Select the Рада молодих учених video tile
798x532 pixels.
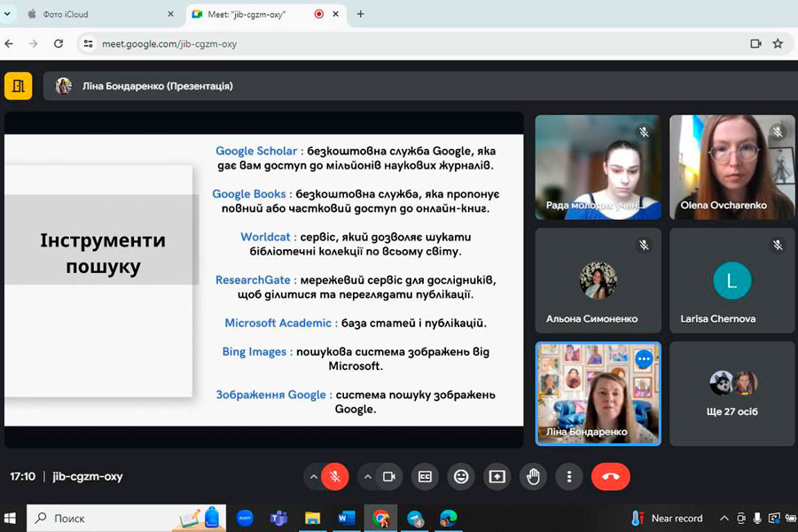(x=598, y=168)
